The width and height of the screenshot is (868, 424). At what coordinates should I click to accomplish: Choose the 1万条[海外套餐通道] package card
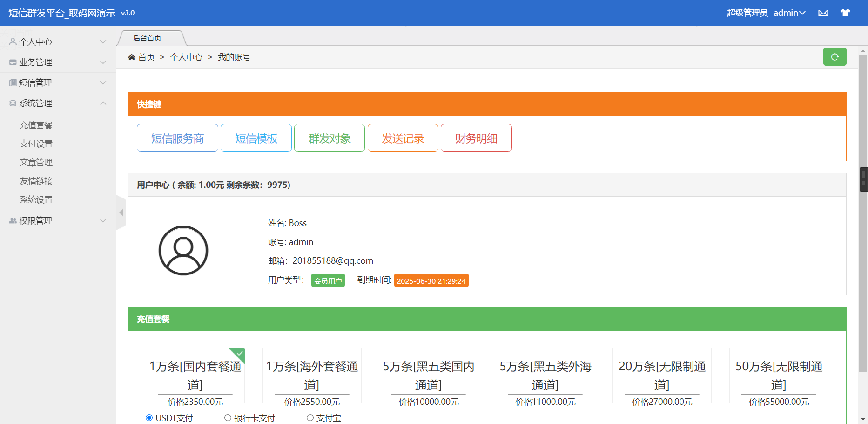312,376
